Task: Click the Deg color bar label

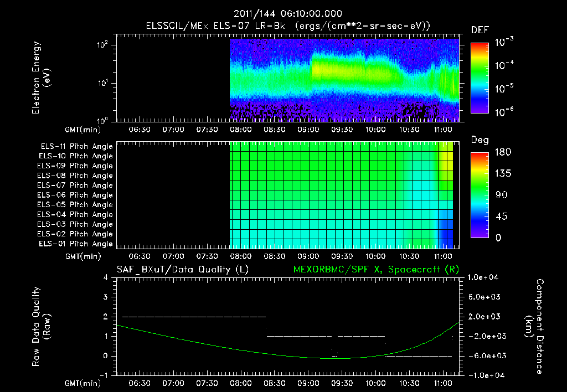Action: pos(480,140)
